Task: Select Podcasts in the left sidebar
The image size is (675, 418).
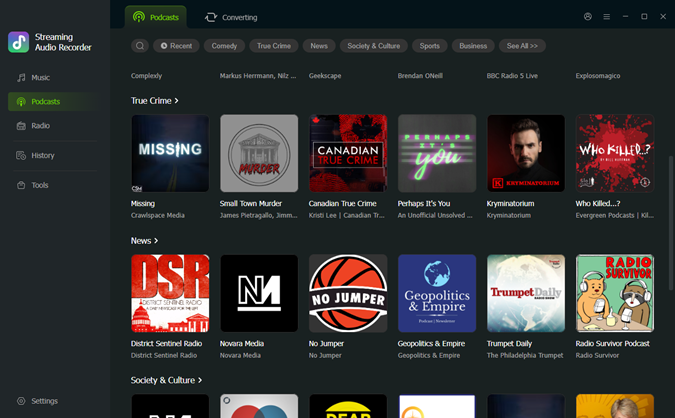Action: [x=53, y=102]
